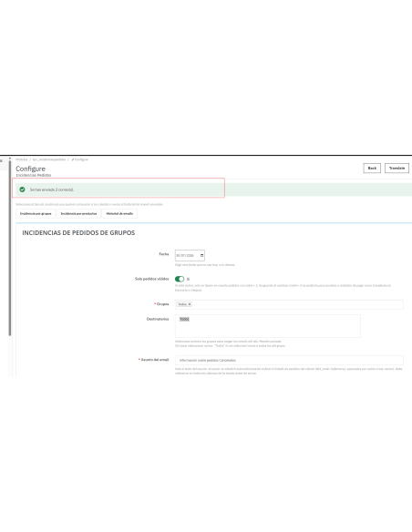Click the Translate button
The width and height of the screenshot is (412, 532).
coord(397,168)
